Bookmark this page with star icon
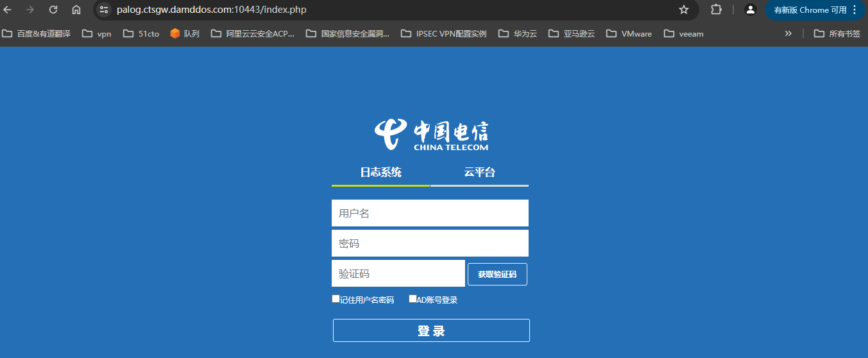 (684, 10)
